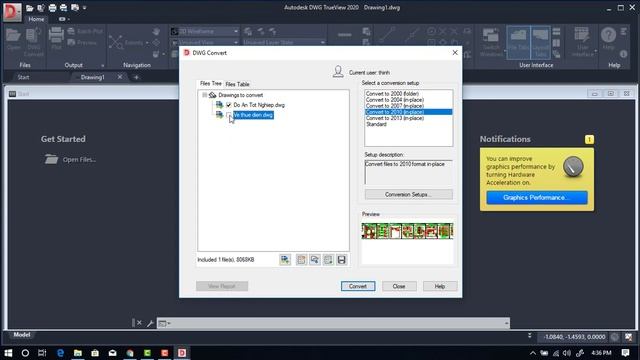Click the command line input field
640x360 pixels.
click(333, 323)
